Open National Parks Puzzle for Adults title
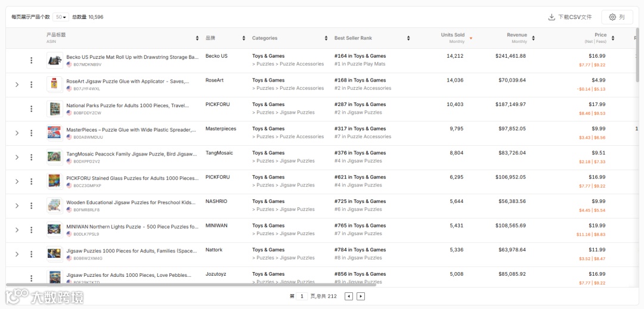 (128, 106)
